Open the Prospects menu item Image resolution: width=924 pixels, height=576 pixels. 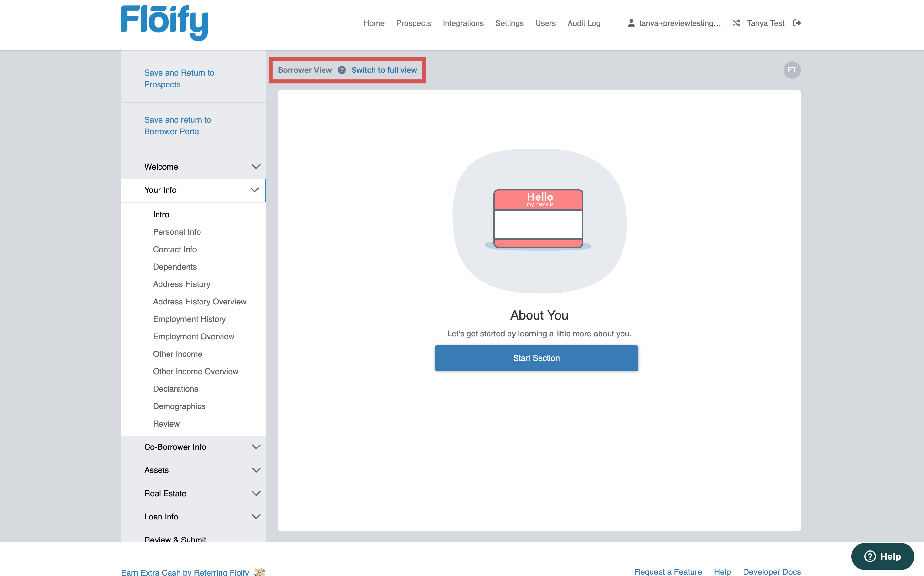(413, 23)
